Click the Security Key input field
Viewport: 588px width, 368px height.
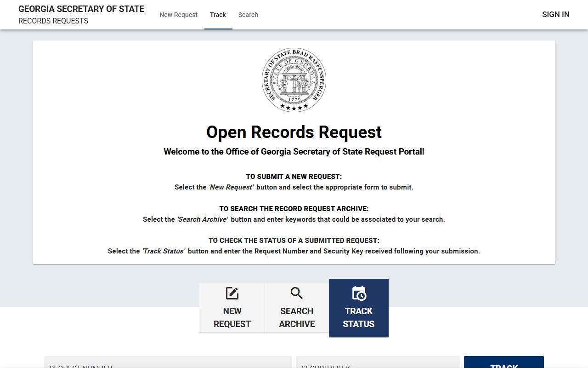click(378, 362)
